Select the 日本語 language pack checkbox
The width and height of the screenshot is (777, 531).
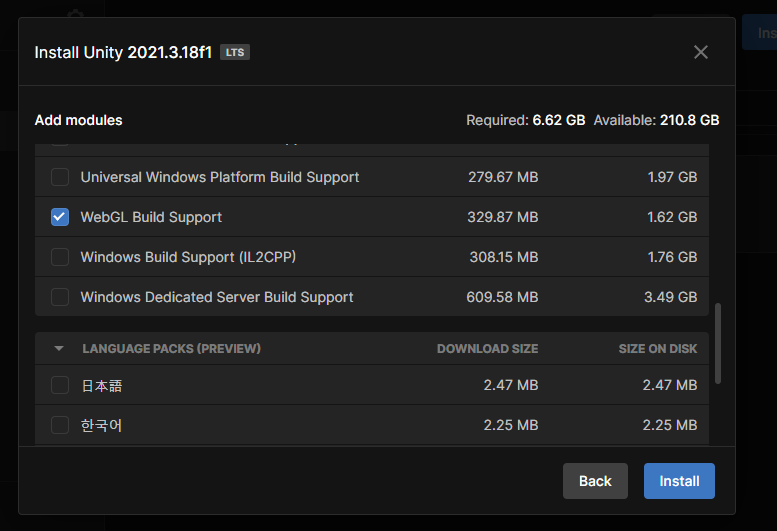60,385
